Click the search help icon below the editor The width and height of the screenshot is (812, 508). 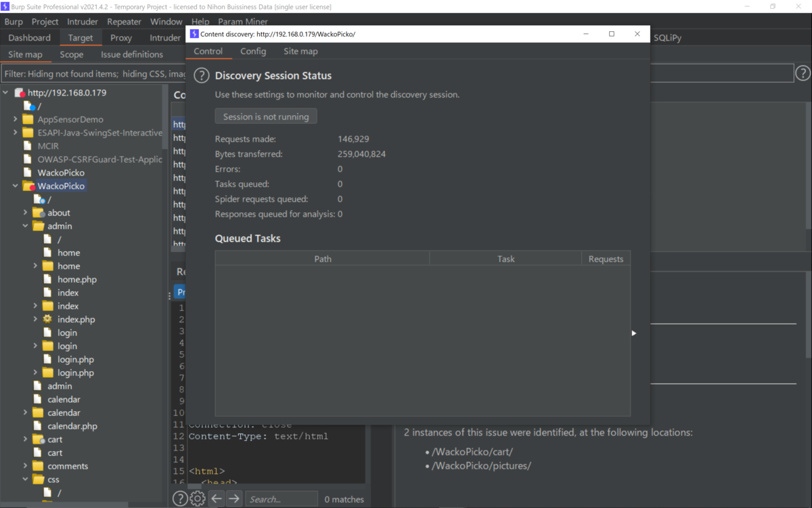coord(180,499)
